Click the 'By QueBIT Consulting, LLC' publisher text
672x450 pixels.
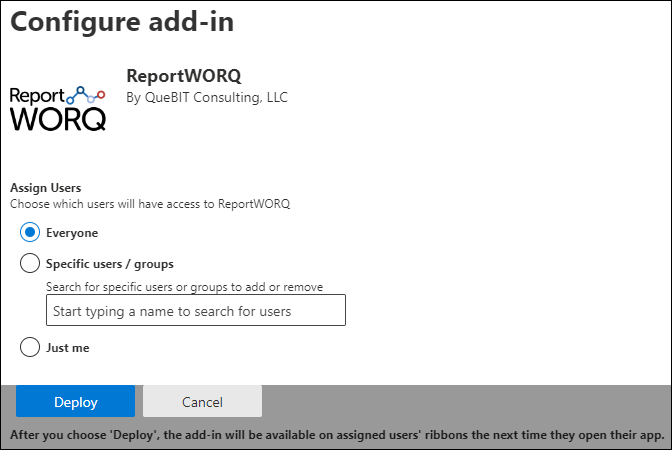coord(207,98)
